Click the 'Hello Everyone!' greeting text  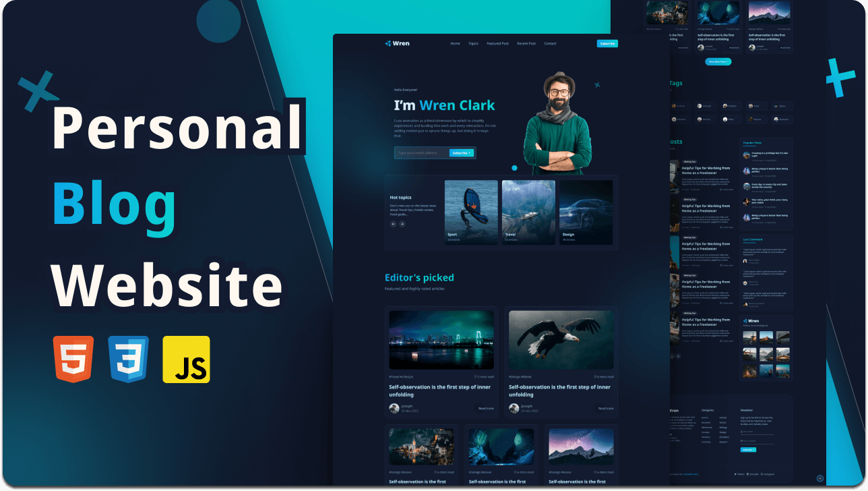click(x=406, y=89)
